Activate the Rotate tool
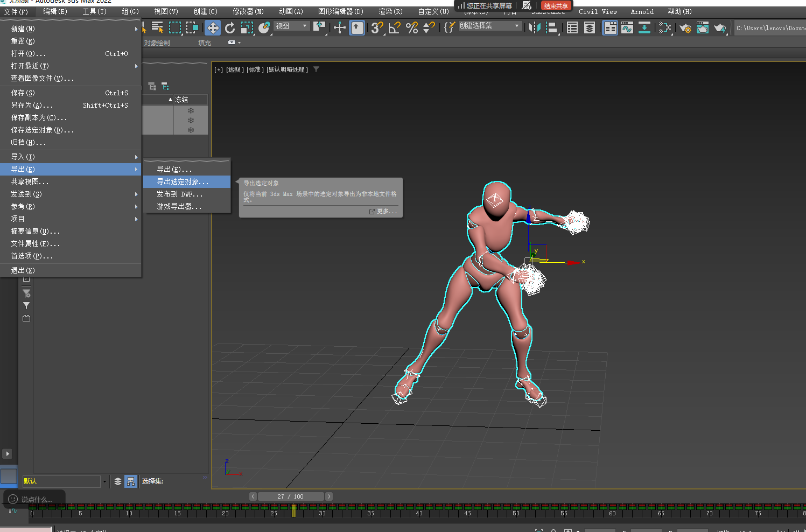 (230, 28)
